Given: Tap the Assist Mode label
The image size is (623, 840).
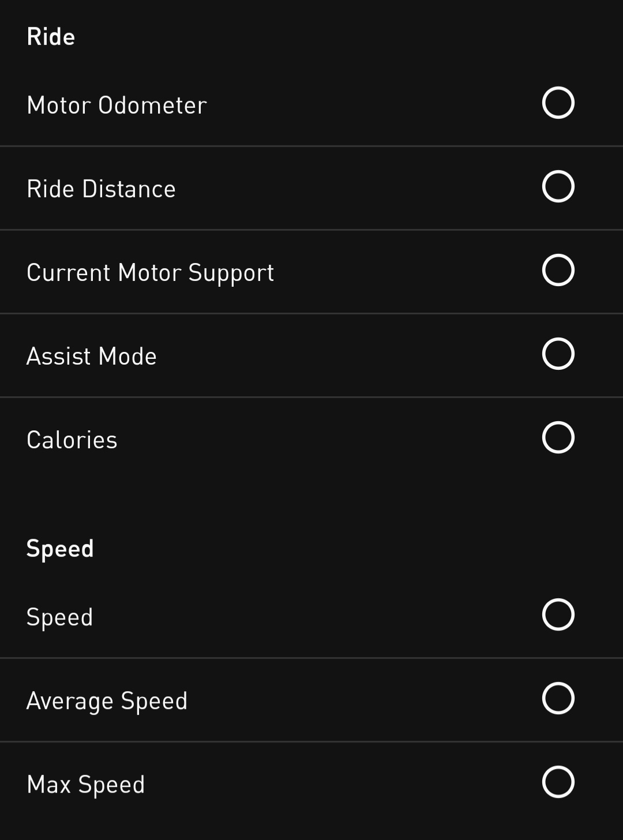Looking at the screenshot, I should 91,356.
